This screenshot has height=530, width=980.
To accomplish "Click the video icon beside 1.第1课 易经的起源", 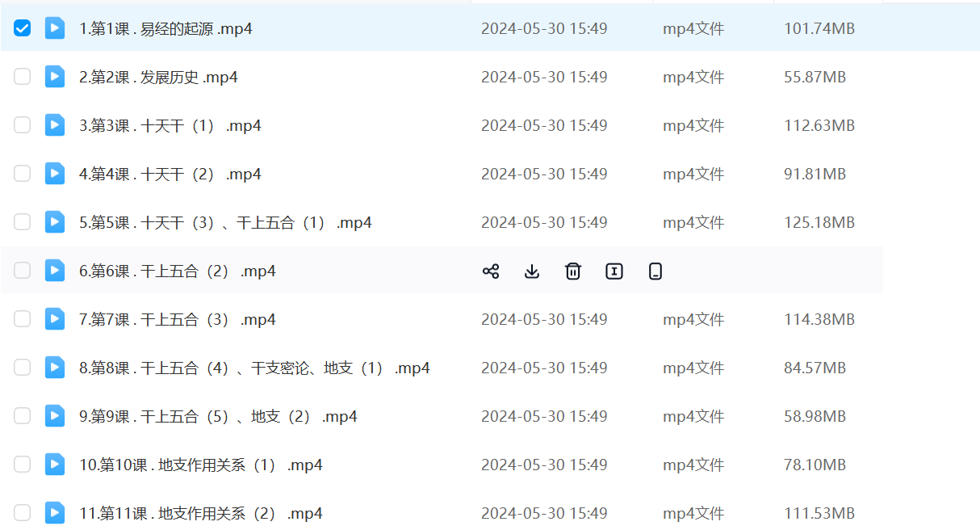I will coord(55,28).
